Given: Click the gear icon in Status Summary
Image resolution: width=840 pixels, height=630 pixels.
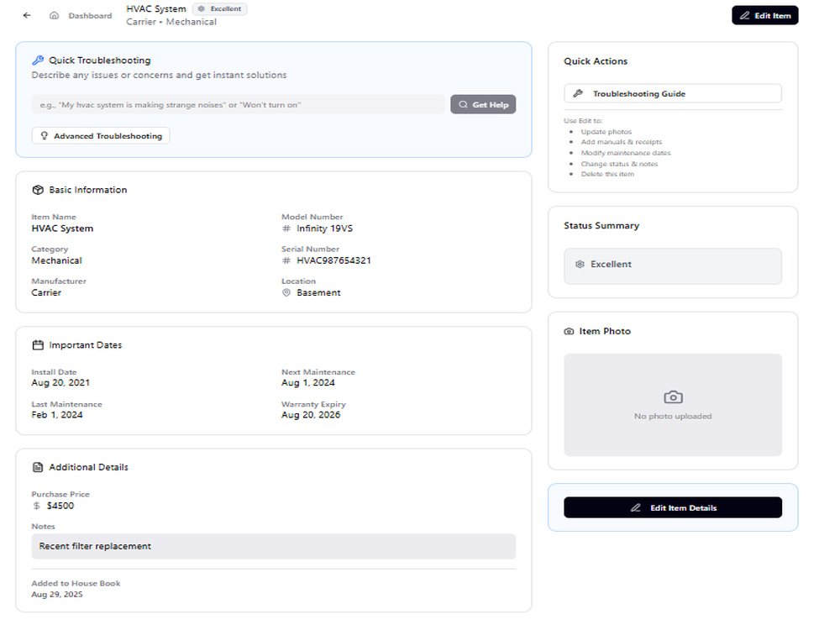Looking at the screenshot, I should tap(580, 264).
